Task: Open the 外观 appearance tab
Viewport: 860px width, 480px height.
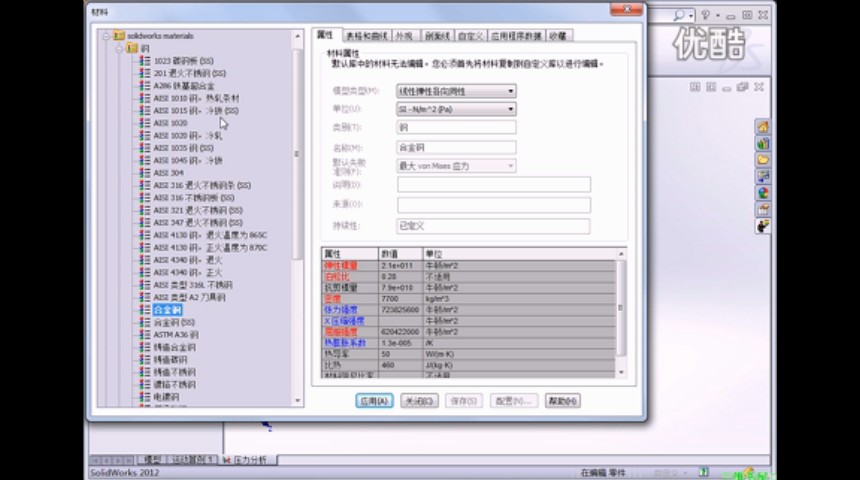Action: click(404, 36)
